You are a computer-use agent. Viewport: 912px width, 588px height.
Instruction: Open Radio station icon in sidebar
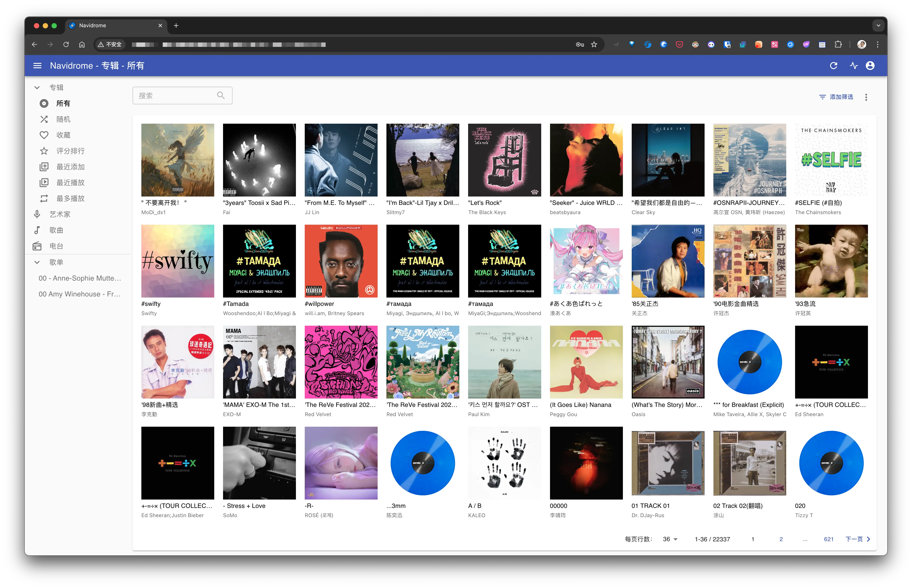coord(37,246)
